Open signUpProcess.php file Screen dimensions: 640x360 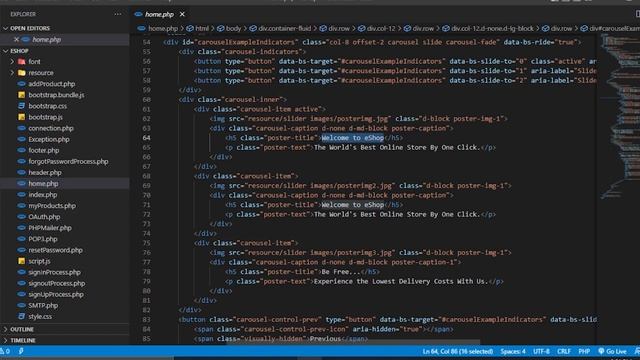(56, 294)
